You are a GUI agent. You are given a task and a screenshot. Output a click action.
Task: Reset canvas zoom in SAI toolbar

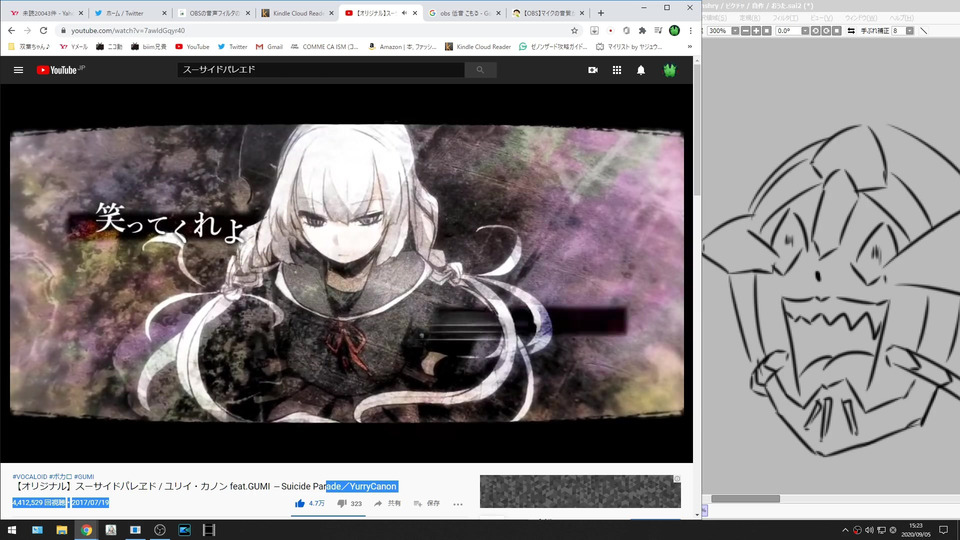tap(767, 31)
